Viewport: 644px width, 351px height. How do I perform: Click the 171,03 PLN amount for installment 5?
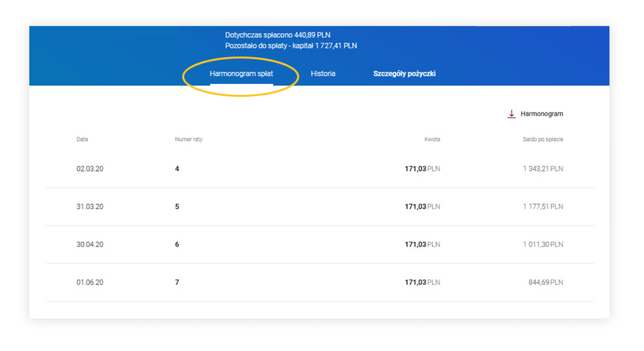(422, 207)
